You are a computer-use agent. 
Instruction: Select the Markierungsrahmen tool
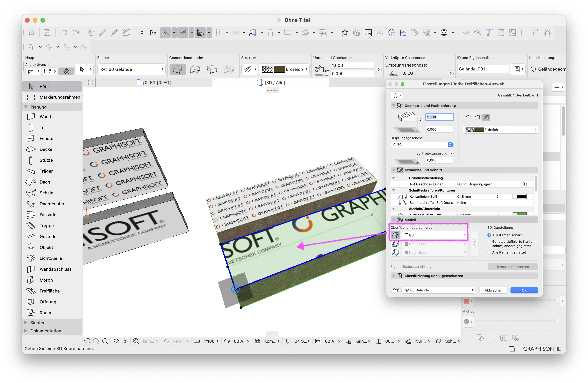point(52,97)
